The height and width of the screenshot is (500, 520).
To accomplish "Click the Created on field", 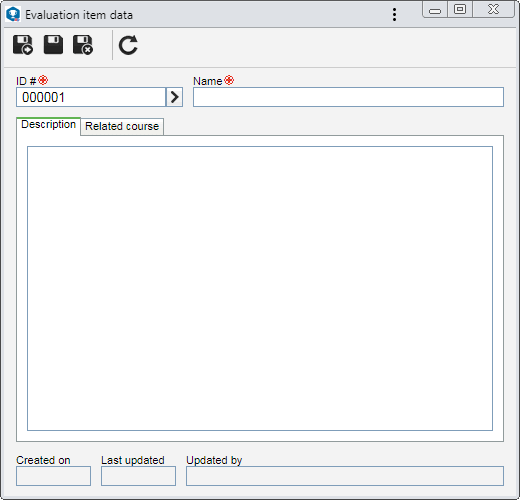I will tap(53, 476).
